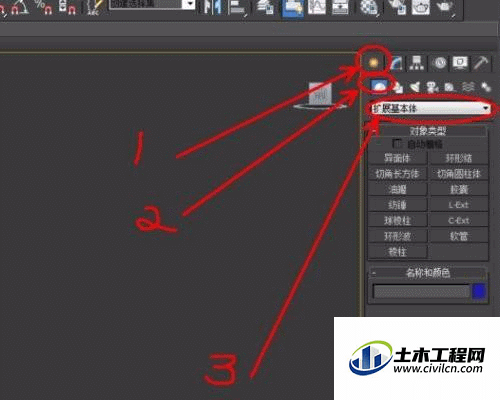The height and width of the screenshot is (400, 500).
Task: Click the 异面体 object button
Action: tap(397, 158)
